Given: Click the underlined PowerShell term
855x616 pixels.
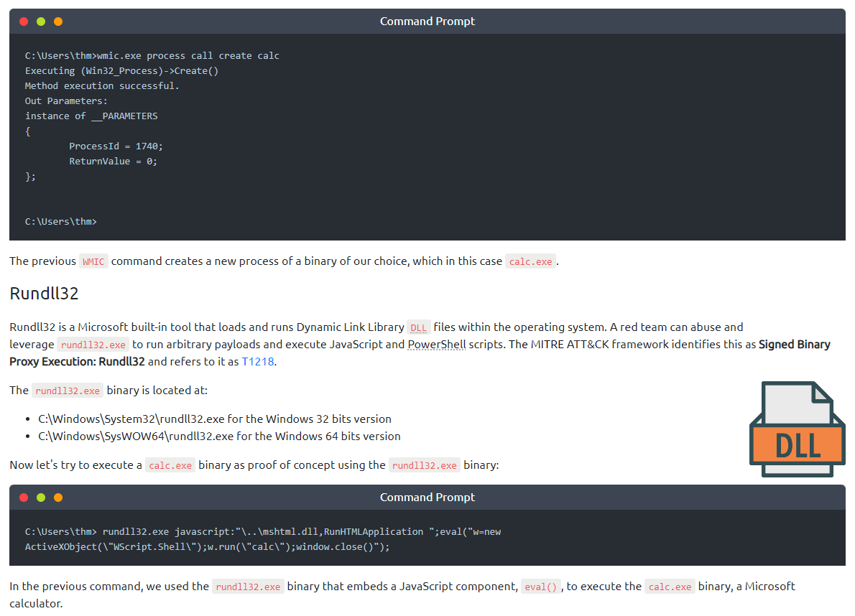Looking at the screenshot, I should (437, 345).
